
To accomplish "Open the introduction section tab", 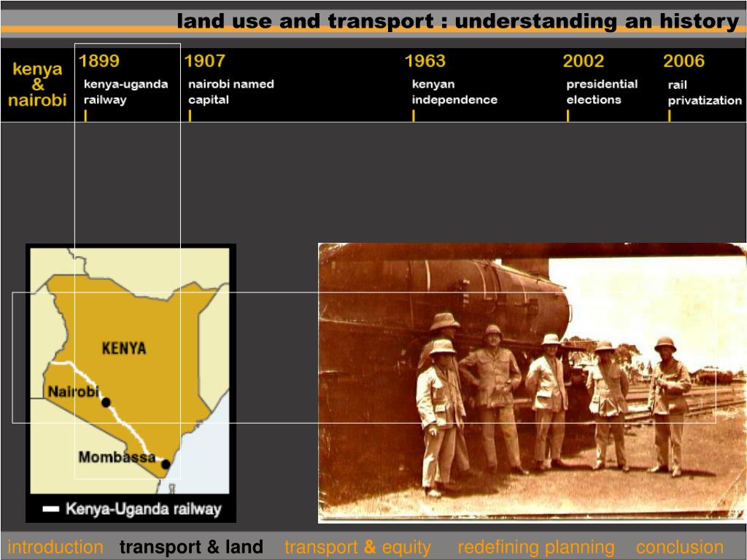I will pos(55,547).
